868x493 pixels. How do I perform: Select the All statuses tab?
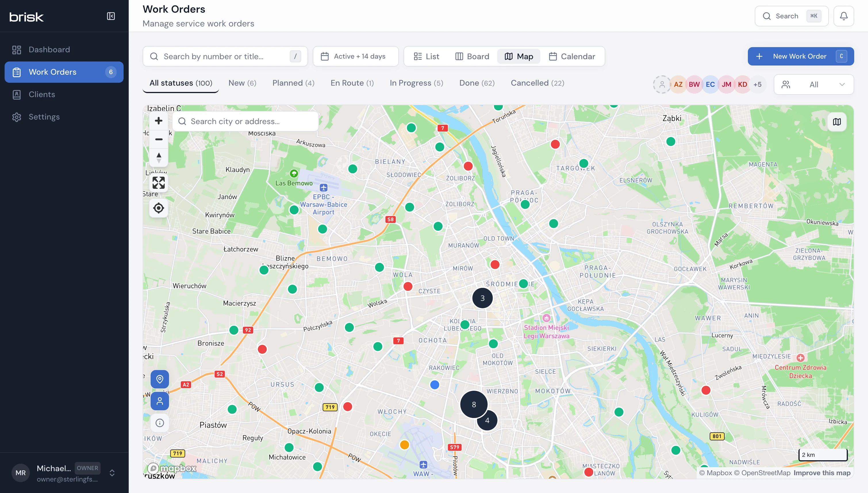point(181,83)
